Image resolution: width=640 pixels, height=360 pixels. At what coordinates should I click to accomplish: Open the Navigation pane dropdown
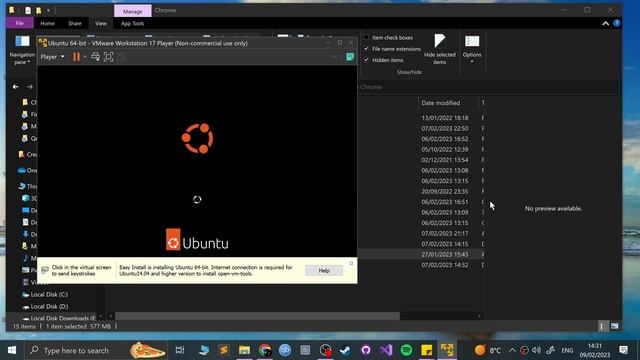point(22,50)
